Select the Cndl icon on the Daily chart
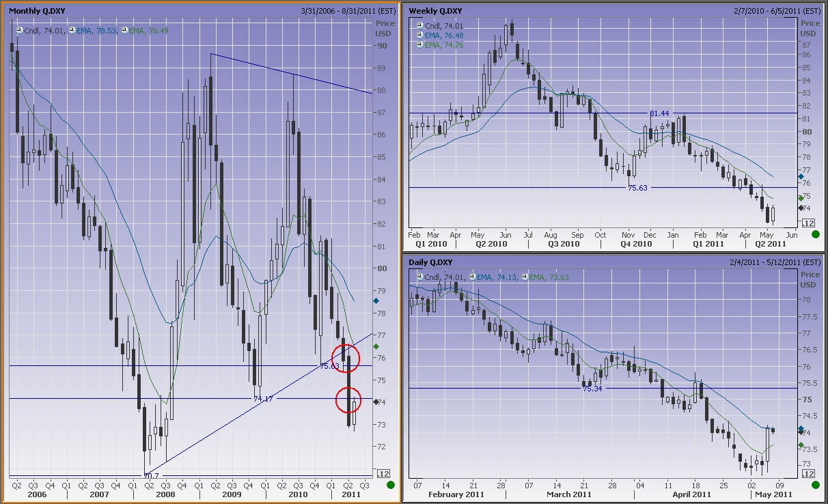 [419, 277]
